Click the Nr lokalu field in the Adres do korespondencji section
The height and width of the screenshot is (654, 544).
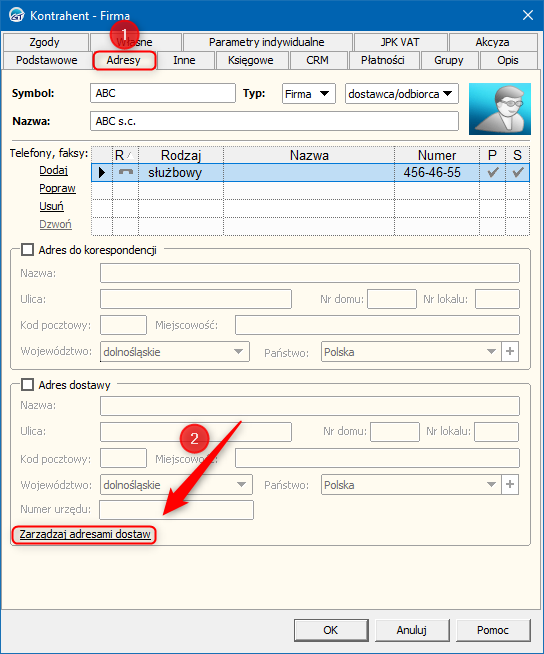click(497, 299)
